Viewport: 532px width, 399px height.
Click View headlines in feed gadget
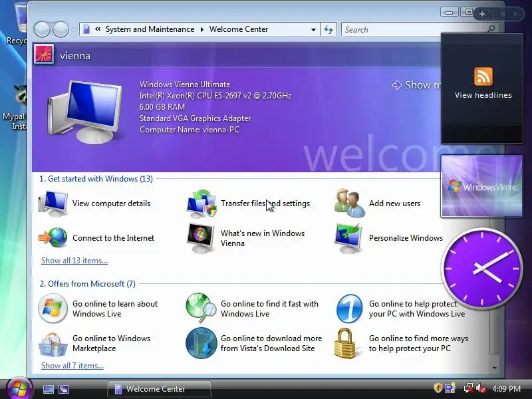pyautogui.click(x=483, y=95)
